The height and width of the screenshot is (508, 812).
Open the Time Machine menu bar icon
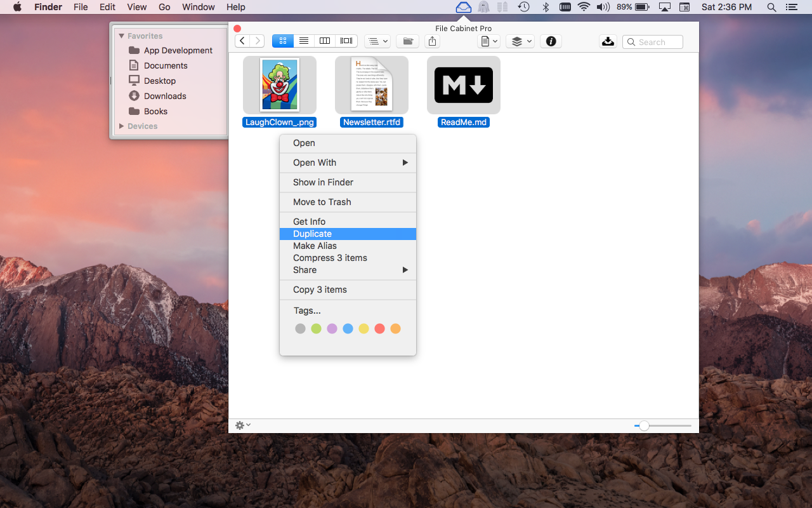tap(523, 7)
